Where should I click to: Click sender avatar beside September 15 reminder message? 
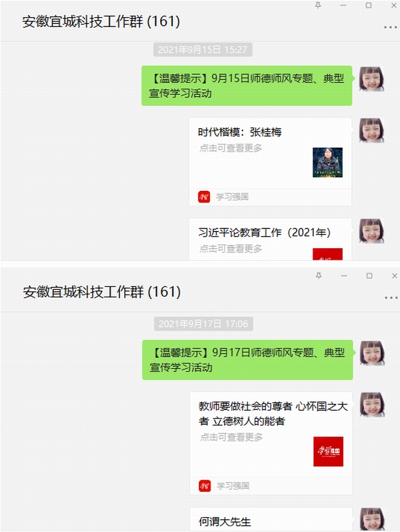tap(372, 79)
